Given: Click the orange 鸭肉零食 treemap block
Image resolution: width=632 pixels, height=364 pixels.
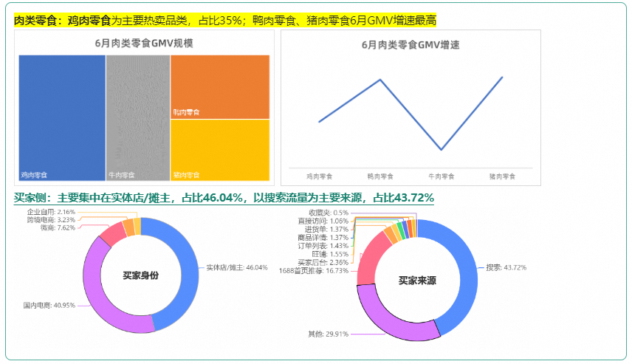Looking at the screenshot, I should click(x=220, y=86).
